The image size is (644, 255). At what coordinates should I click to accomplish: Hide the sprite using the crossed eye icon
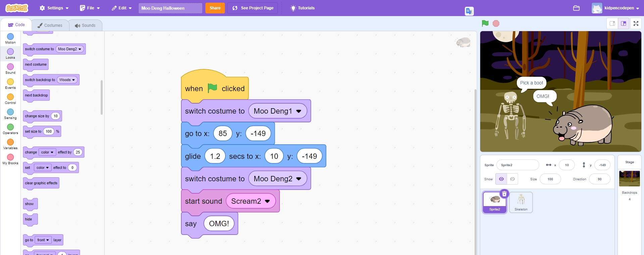[512, 179]
